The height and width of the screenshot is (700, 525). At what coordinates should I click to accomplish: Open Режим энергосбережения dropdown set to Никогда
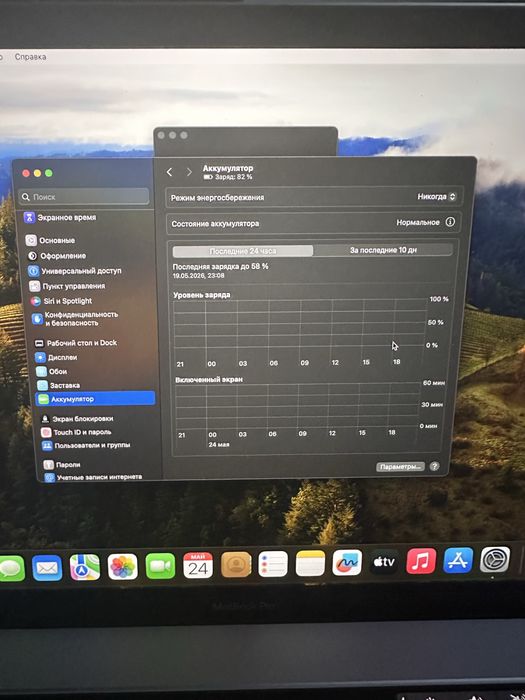pyautogui.click(x=437, y=196)
